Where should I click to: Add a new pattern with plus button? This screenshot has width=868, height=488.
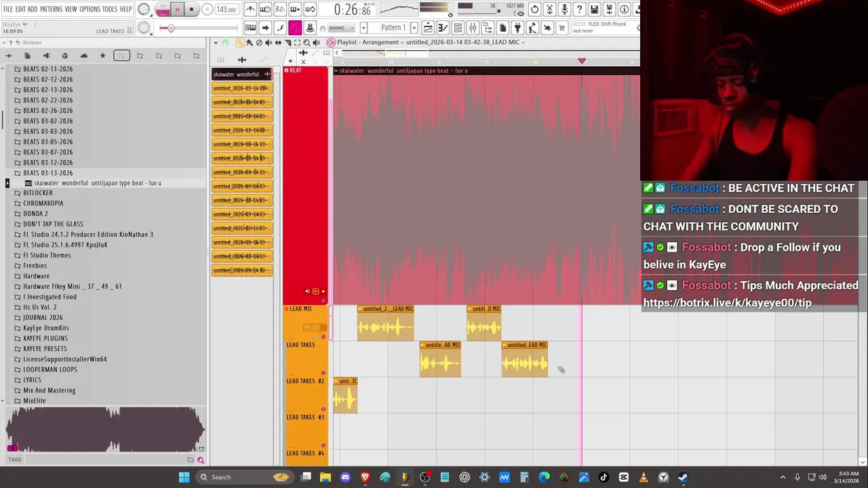(414, 28)
